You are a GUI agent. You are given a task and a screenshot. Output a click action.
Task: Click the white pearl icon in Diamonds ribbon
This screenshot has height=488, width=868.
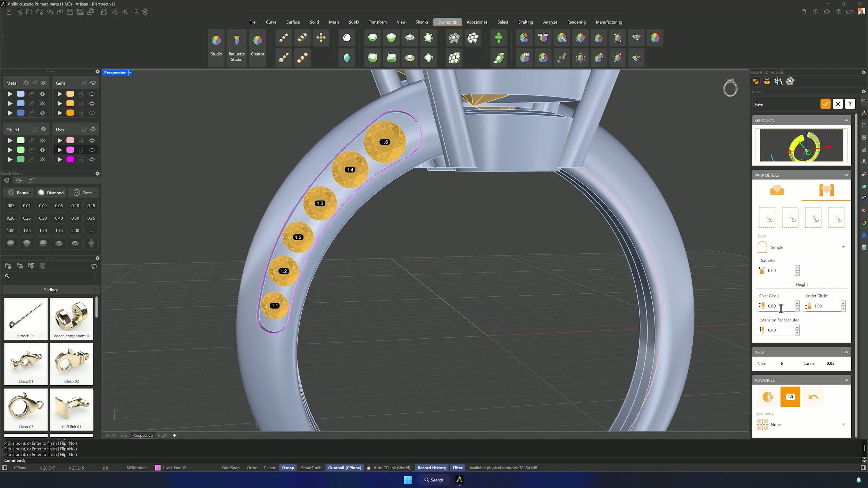tap(347, 38)
